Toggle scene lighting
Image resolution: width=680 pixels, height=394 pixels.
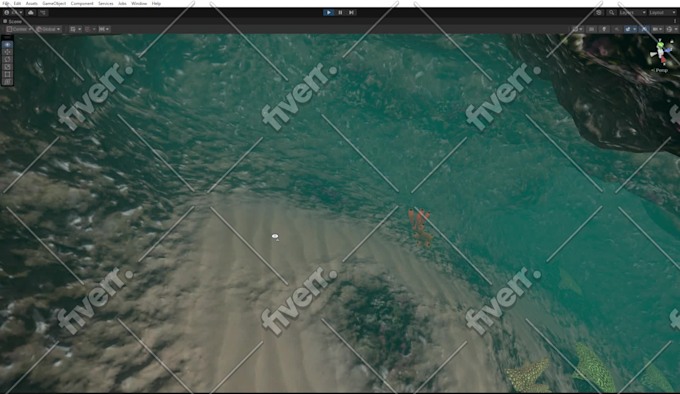click(604, 29)
